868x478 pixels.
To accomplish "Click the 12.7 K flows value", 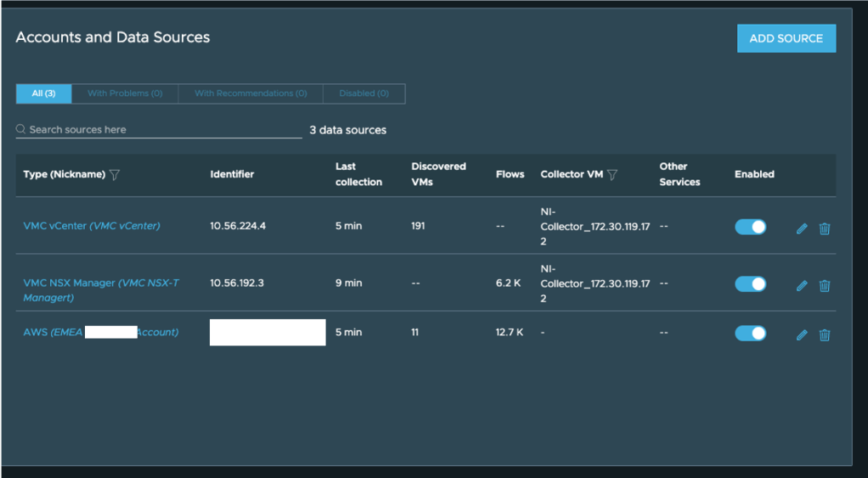I will coord(510,332).
